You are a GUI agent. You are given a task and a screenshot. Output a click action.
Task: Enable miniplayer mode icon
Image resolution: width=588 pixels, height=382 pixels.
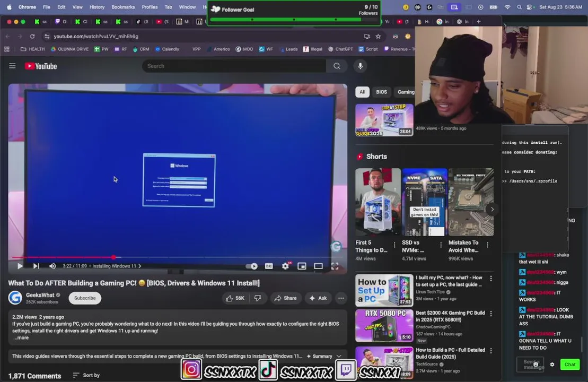302,266
